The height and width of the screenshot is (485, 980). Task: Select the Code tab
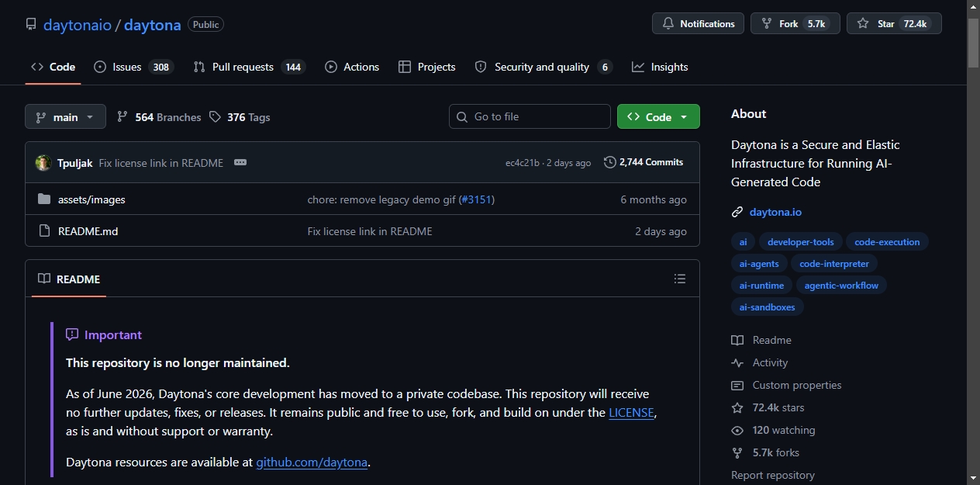53,67
